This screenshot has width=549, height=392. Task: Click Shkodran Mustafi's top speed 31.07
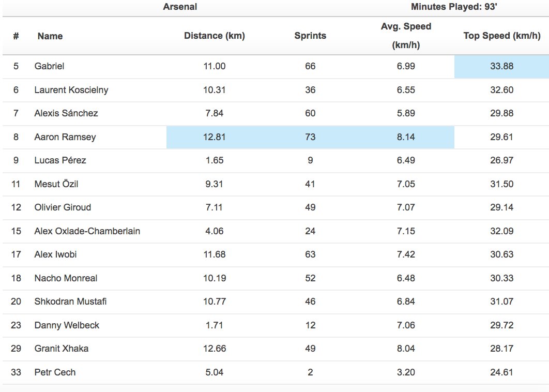502,301
